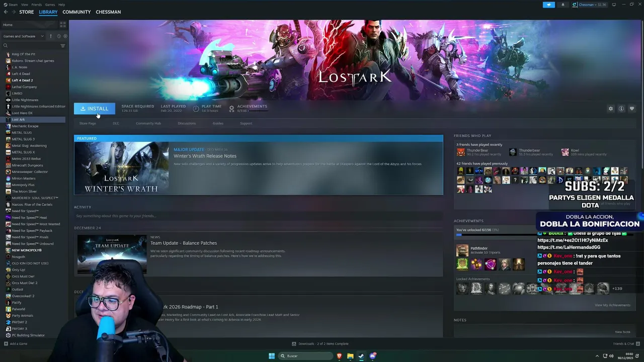Toggle the ready-to-play filter in the sidebar

[64, 36]
